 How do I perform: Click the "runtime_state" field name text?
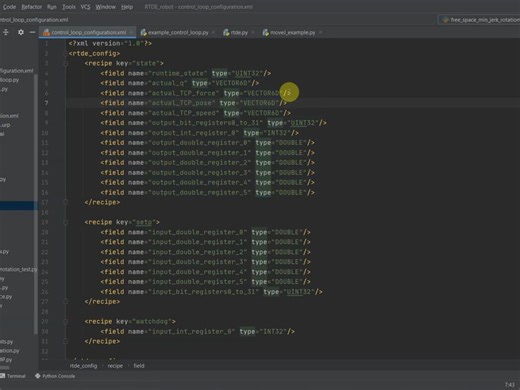[178, 73]
